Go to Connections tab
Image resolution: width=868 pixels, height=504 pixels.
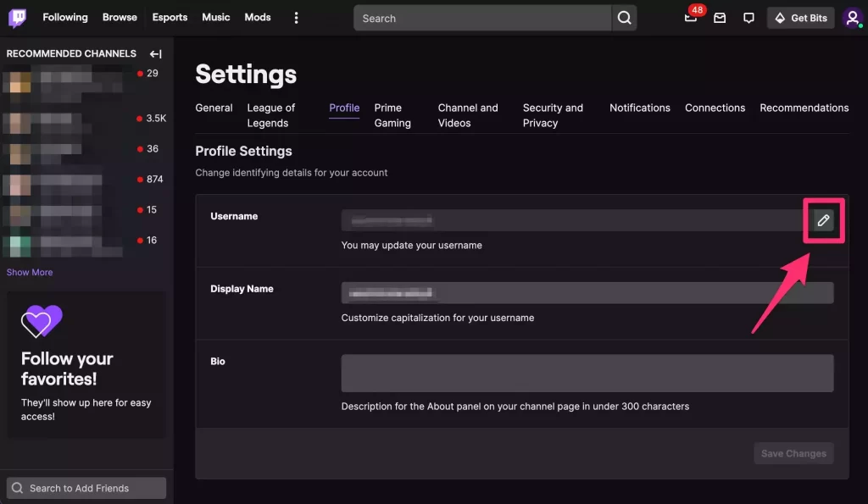tap(715, 108)
